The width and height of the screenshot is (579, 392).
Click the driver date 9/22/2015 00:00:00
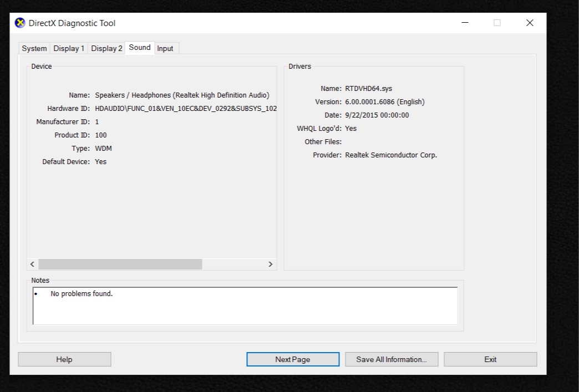point(377,115)
